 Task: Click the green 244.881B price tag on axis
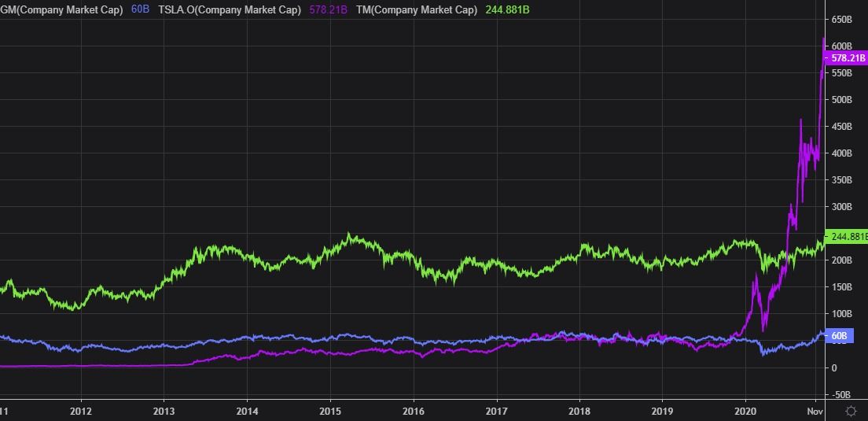click(x=847, y=237)
